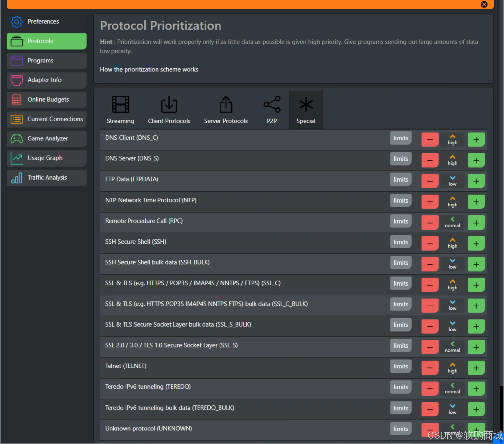The image size is (504, 444).
Task: Open Traffic Analysis bar chart icon
Action: pyautogui.click(x=16, y=178)
